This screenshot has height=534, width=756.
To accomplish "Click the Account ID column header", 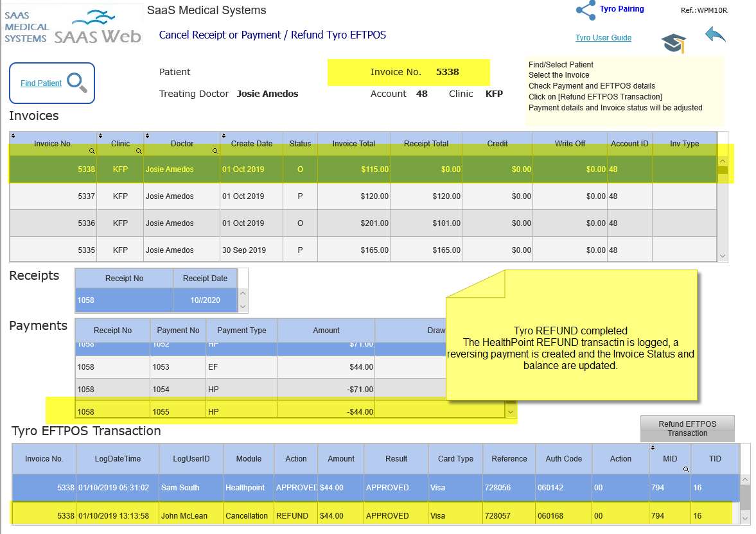I will coord(629,144).
